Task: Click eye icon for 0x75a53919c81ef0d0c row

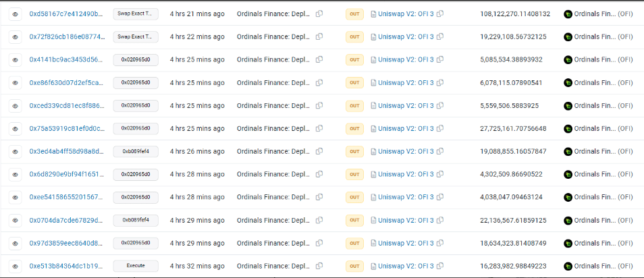Action: click(15, 128)
